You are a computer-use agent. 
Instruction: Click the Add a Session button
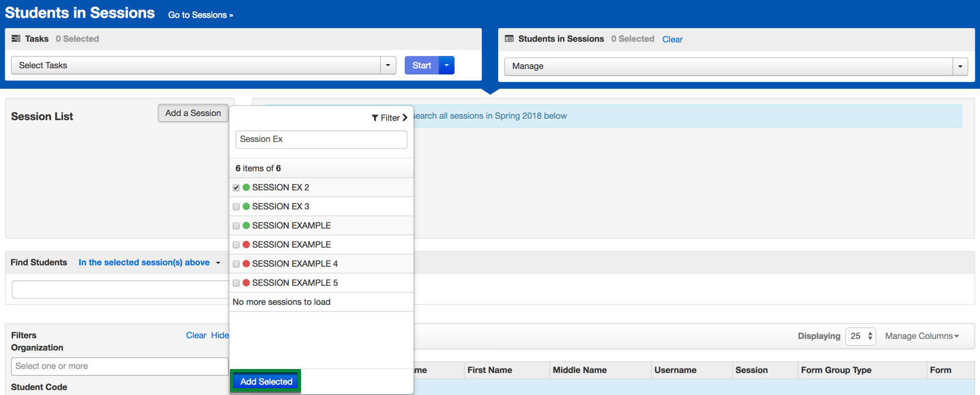point(193,113)
